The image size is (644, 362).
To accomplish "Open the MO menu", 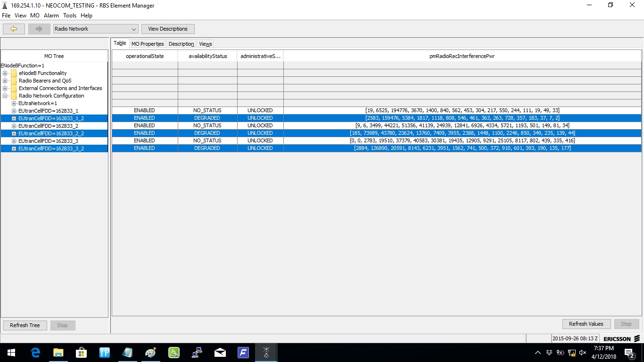I will click(x=35, y=16).
